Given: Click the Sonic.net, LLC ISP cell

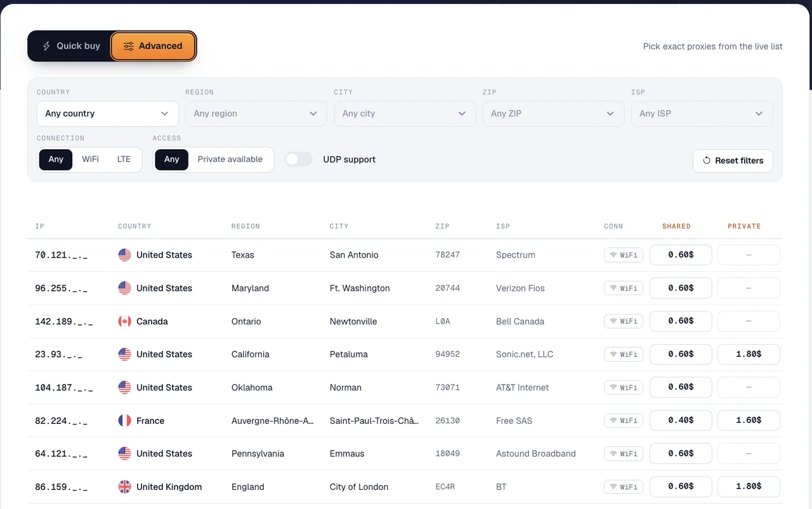Looking at the screenshot, I should [x=525, y=354].
